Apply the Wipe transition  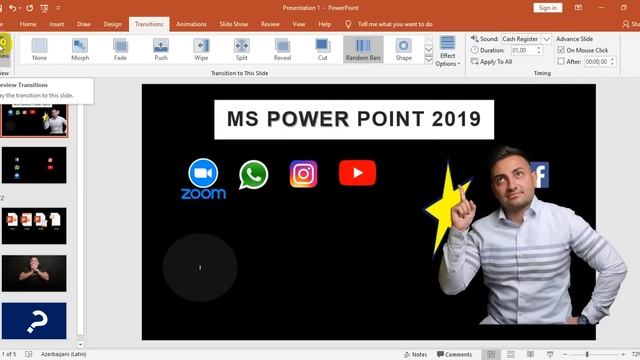coord(201,49)
